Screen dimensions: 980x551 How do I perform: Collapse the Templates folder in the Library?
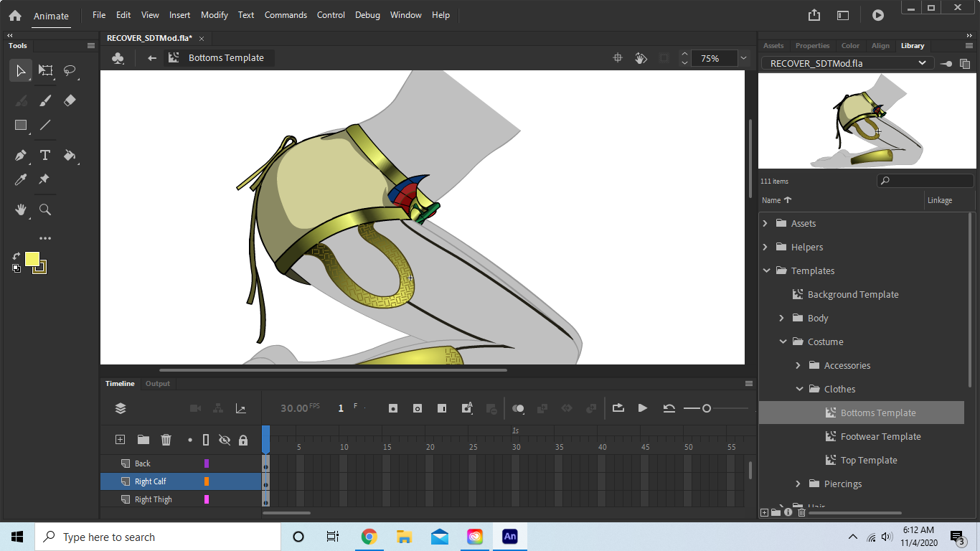pos(767,270)
